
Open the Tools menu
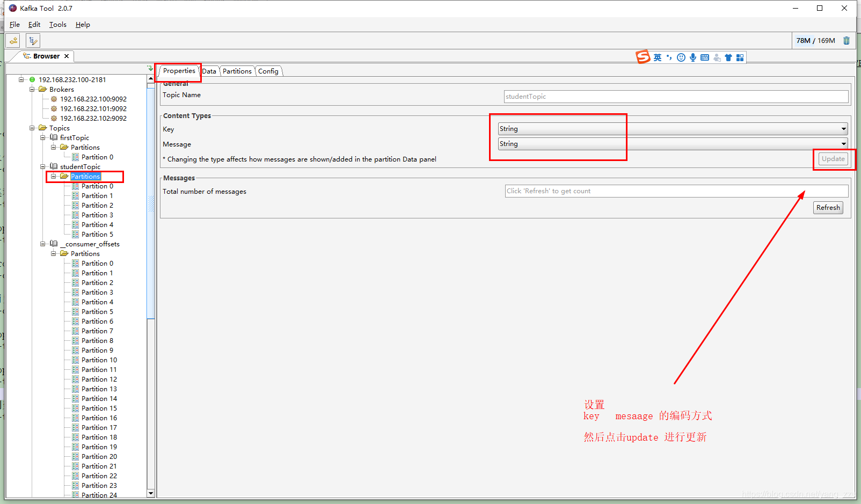(x=57, y=24)
